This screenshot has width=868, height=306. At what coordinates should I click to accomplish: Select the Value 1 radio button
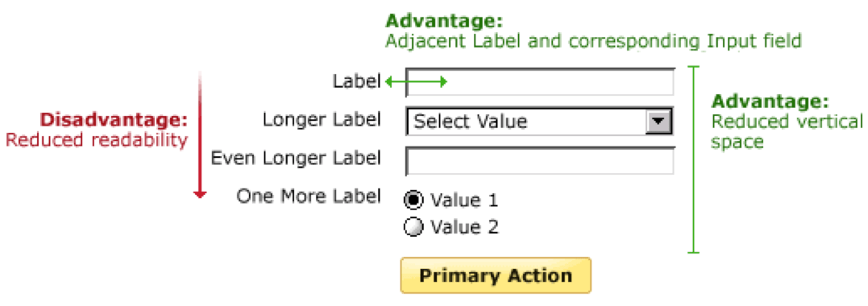pyautogui.click(x=413, y=201)
